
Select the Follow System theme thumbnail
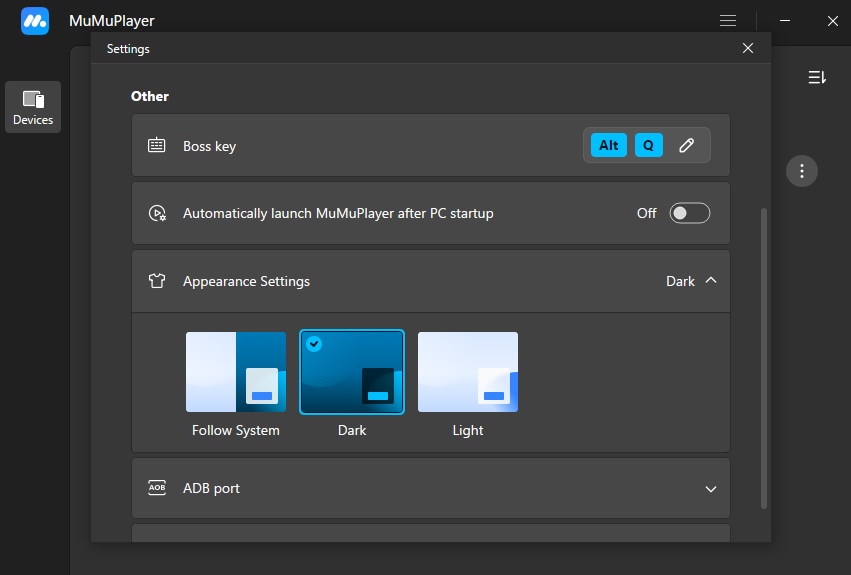click(x=236, y=372)
